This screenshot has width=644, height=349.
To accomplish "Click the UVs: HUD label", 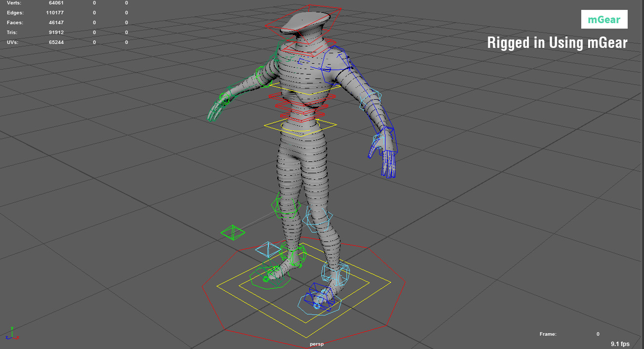I will [x=13, y=42].
